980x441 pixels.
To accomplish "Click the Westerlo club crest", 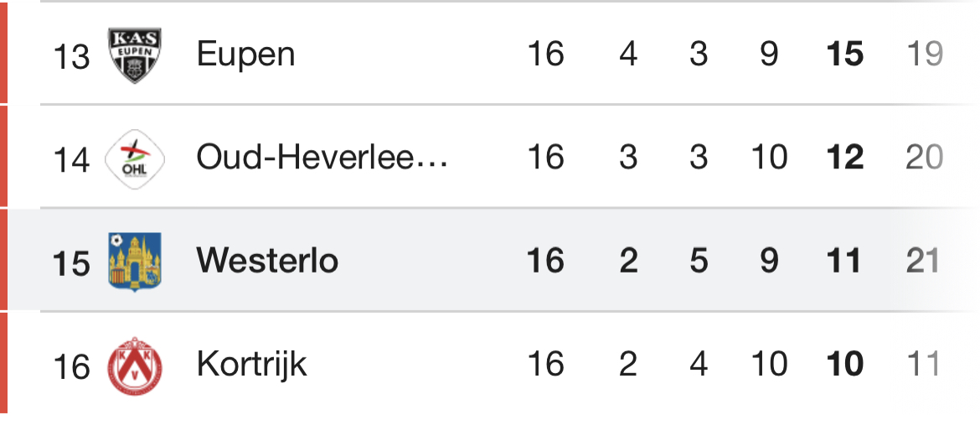I will pos(134,262).
